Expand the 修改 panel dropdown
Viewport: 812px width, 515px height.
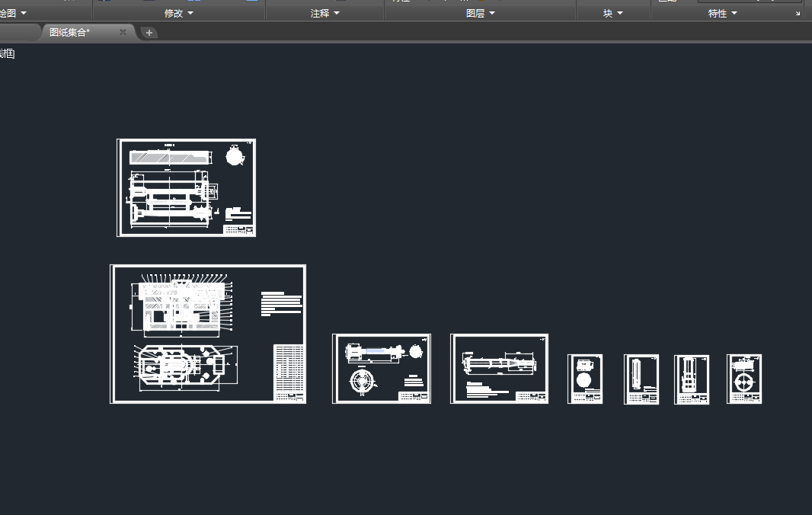(x=179, y=14)
